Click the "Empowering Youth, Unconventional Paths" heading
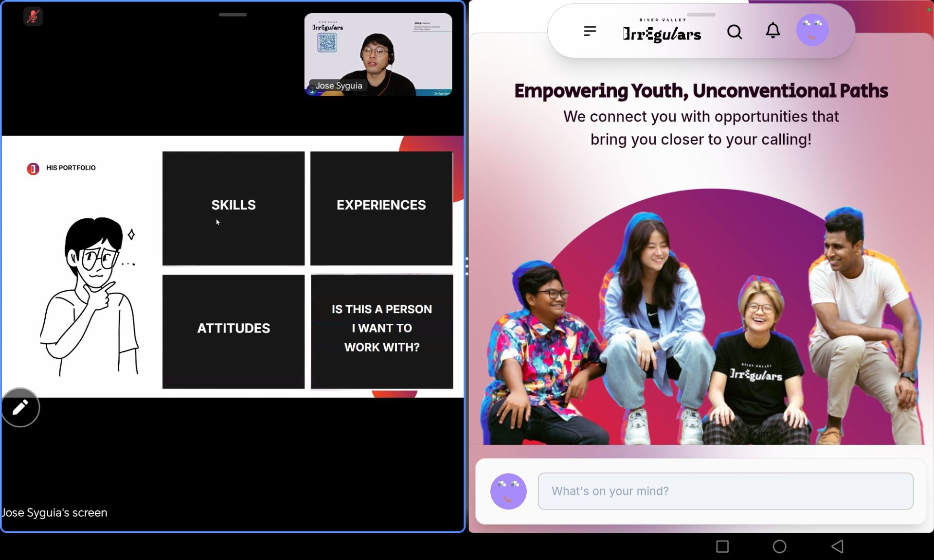934x560 pixels. pyautogui.click(x=701, y=90)
